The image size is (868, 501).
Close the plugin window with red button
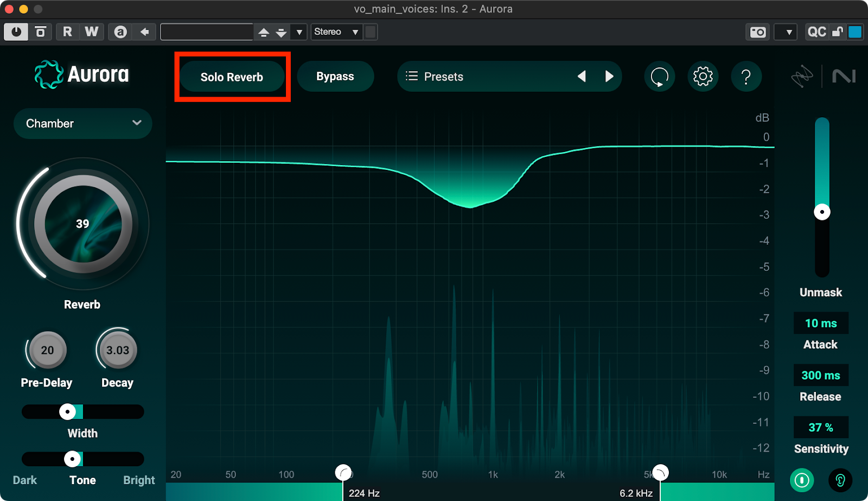click(9, 9)
